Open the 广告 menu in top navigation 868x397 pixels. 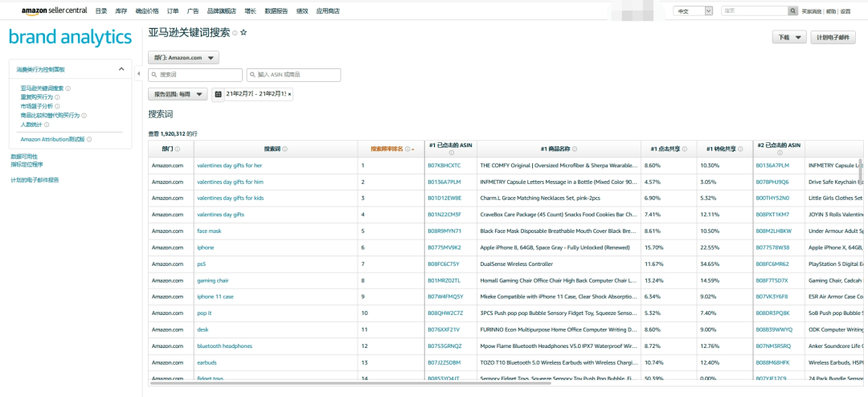[x=193, y=11]
